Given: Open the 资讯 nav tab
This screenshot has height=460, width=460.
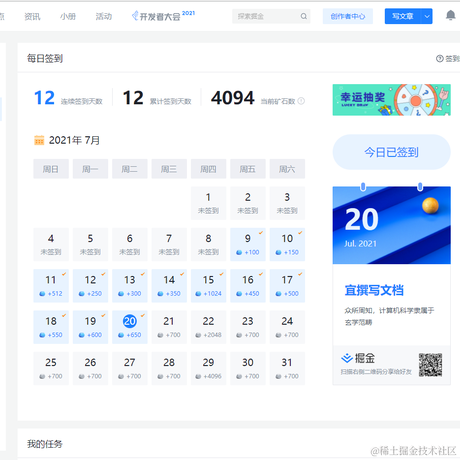Looking at the screenshot, I should click(32, 16).
